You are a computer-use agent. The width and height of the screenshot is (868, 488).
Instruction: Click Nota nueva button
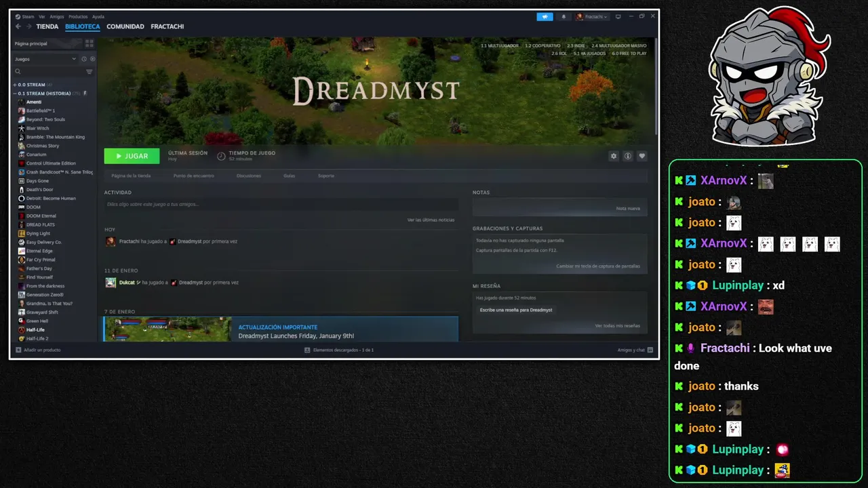click(628, 208)
